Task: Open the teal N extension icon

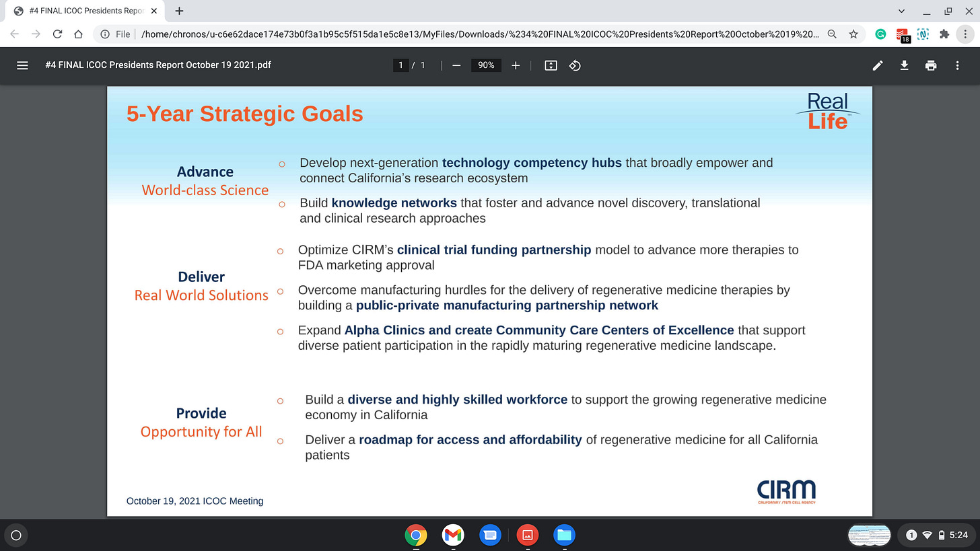Action: pyautogui.click(x=923, y=34)
